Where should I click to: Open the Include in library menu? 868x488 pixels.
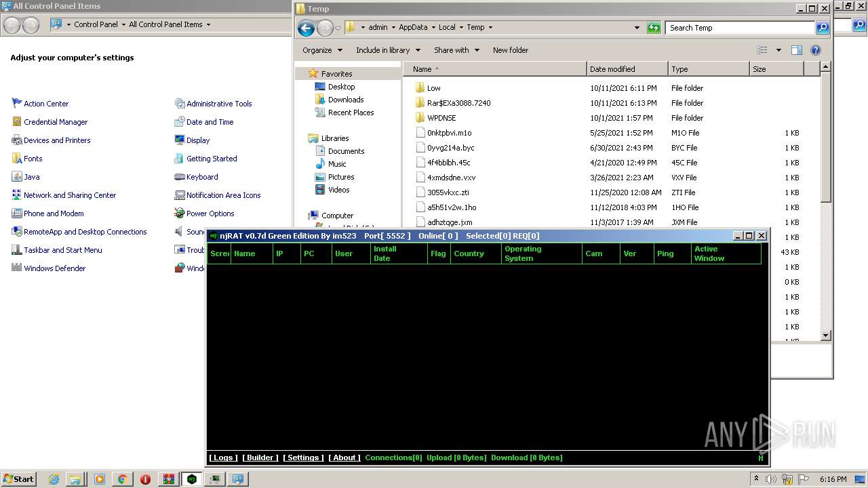click(388, 50)
